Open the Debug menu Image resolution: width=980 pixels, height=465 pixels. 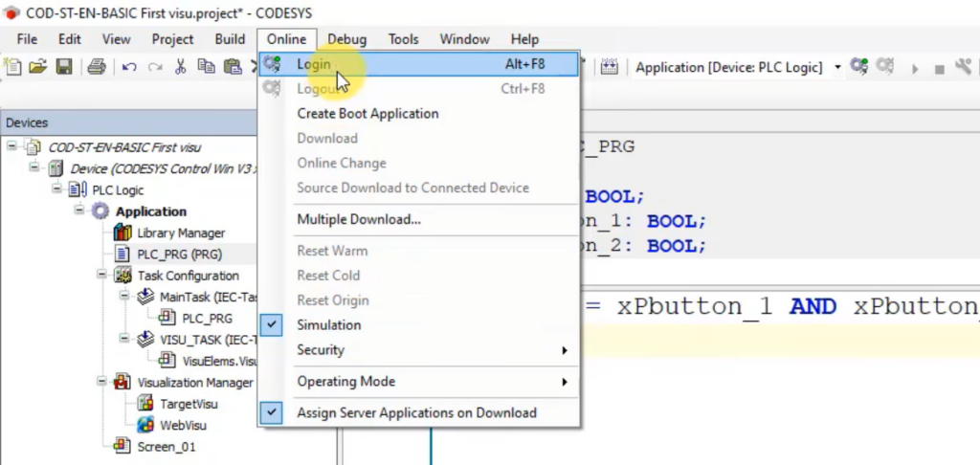pos(346,39)
